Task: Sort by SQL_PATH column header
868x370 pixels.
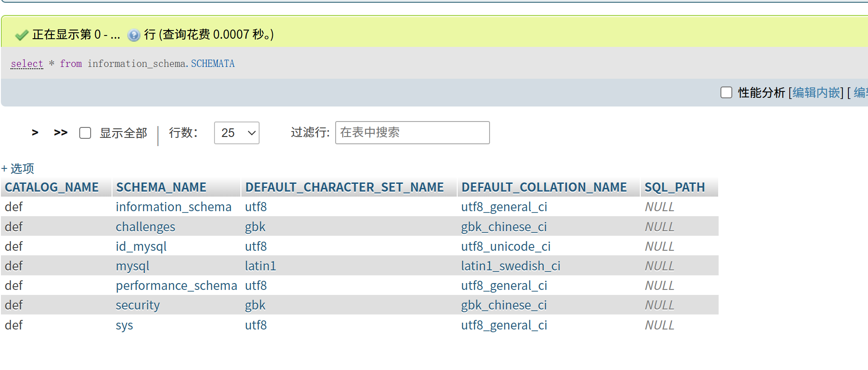Action: tap(674, 187)
